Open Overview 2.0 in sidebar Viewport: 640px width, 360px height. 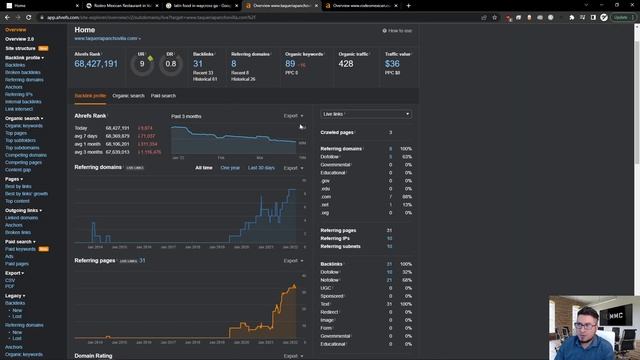coord(19,39)
